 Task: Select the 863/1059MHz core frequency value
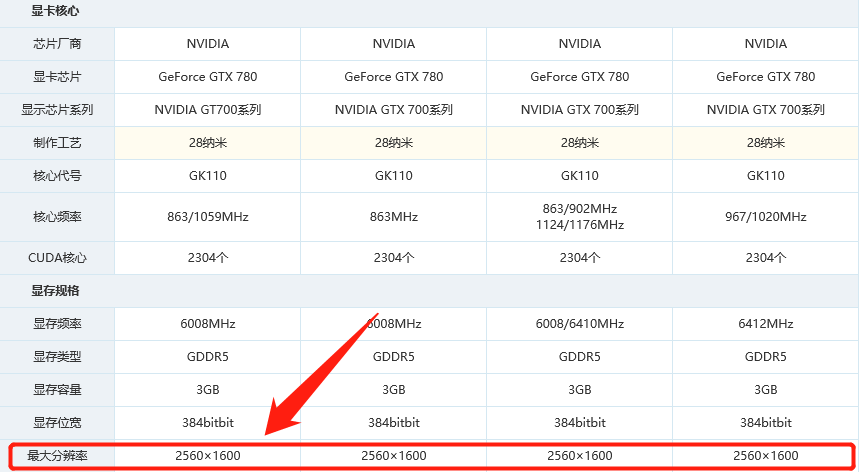[x=208, y=217]
